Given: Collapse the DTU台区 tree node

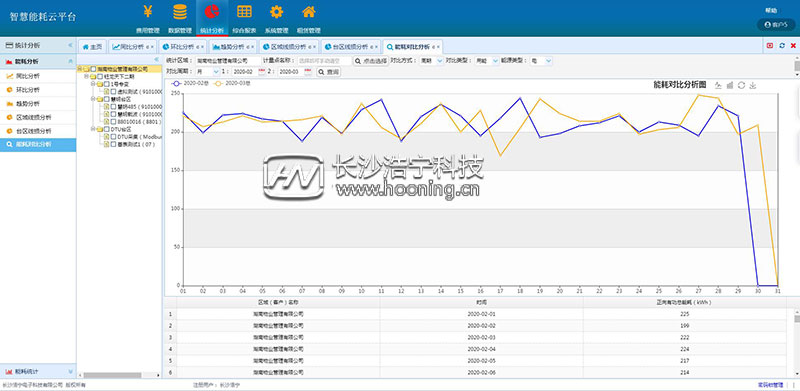Looking at the screenshot, I should [93, 130].
